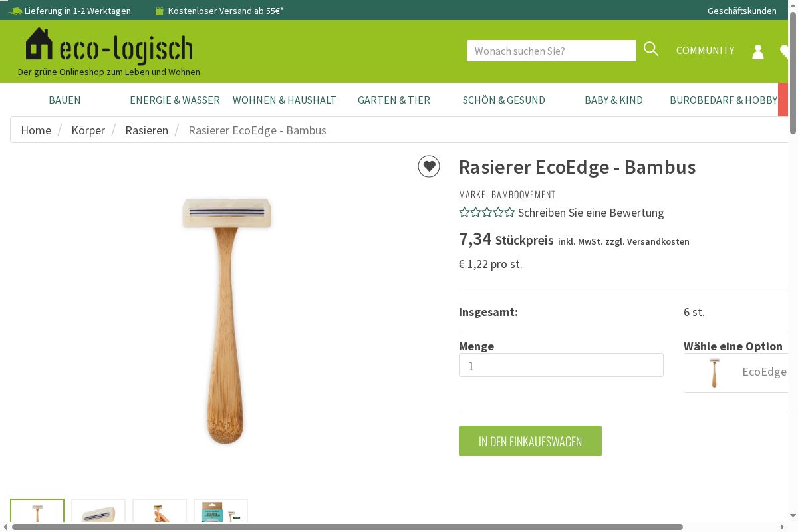The image size is (798, 532).
Task: Click the delivery truck icon in top bar
Action: coord(15,11)
